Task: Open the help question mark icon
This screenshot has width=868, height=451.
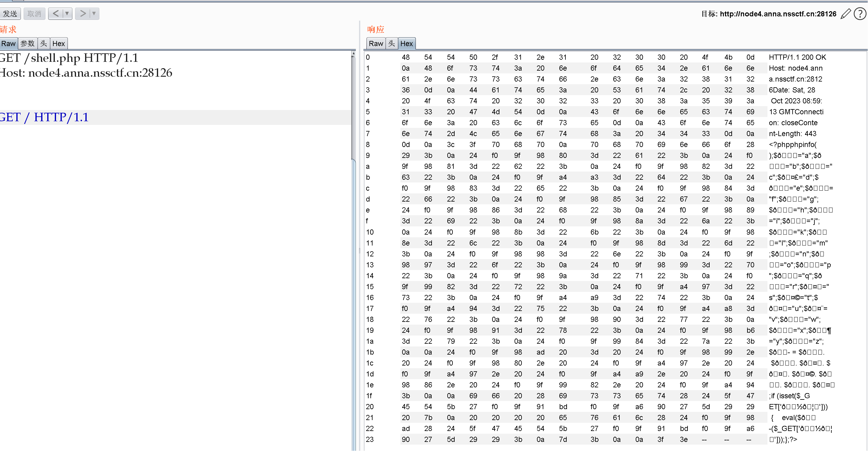Action: (860, 14)
